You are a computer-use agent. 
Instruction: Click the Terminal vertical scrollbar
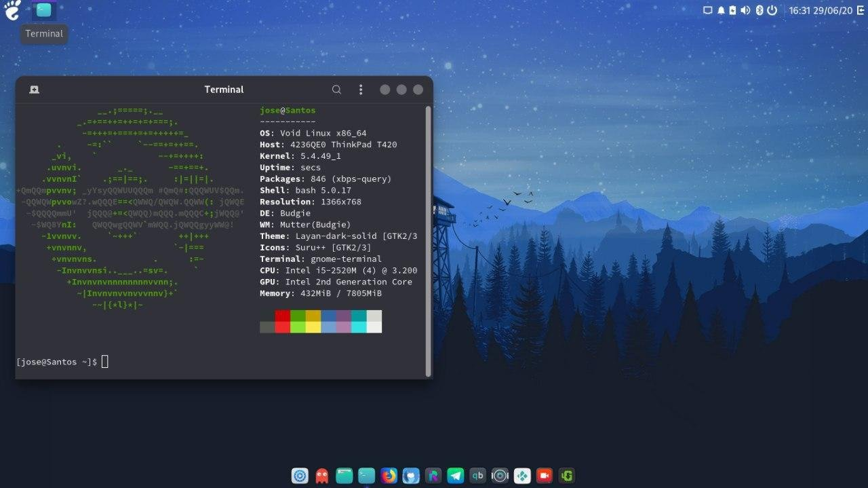pos(428,241)
